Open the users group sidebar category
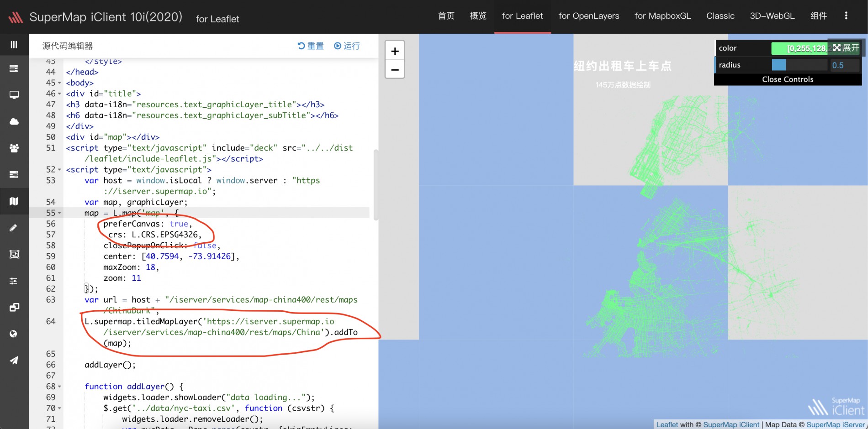868x429 pixels. pos(14,148)
